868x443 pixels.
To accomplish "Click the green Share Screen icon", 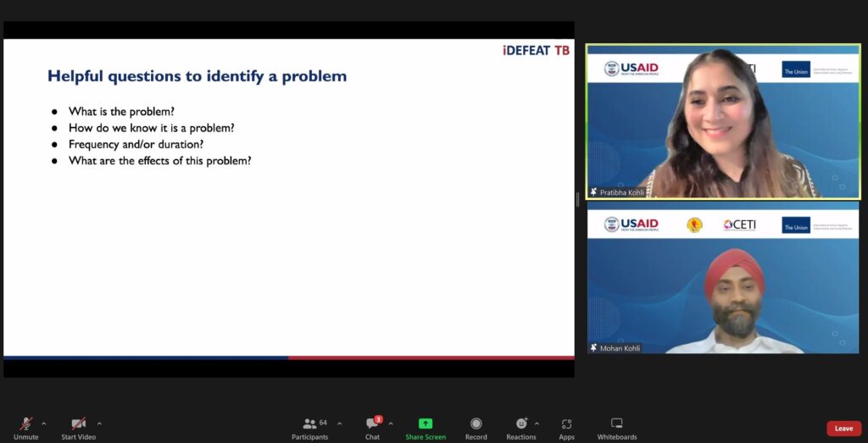I will click(426, 423).
